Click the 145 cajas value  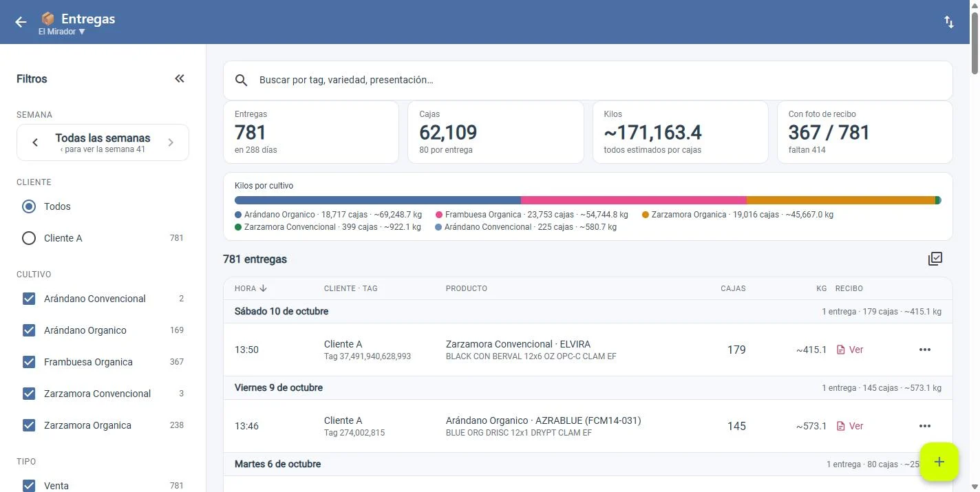[x=736, y=426]
